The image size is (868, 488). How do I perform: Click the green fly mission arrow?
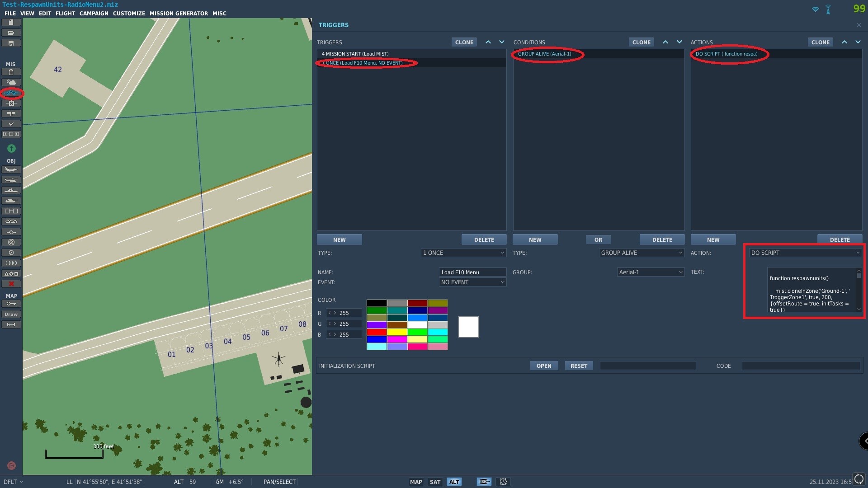11,148
